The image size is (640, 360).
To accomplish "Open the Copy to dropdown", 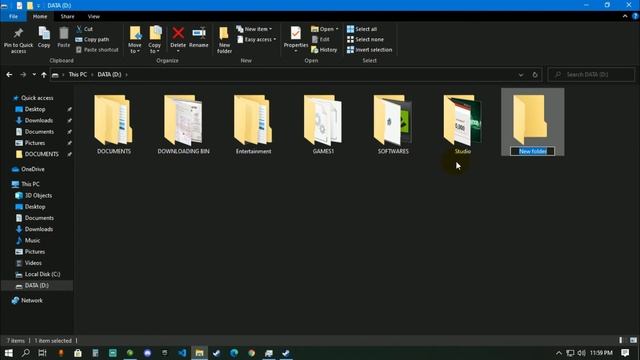I will (x=155, y=40).
